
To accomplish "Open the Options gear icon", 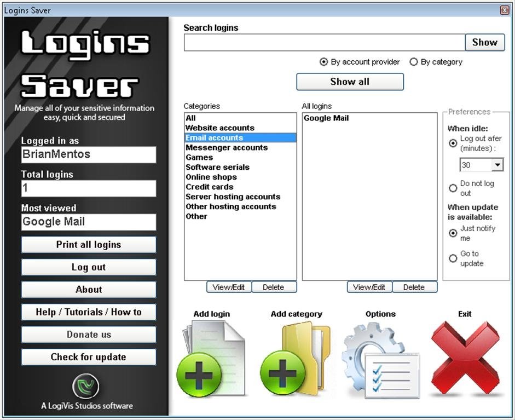I will 380,360.
